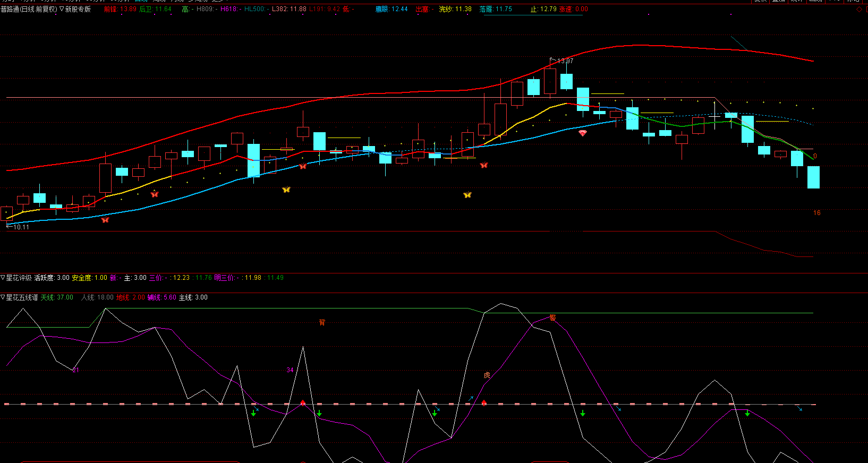This screenshot has width=868, height=463.
Task: Click the 活跃度: 3.00 rating value
Action: 52,278
